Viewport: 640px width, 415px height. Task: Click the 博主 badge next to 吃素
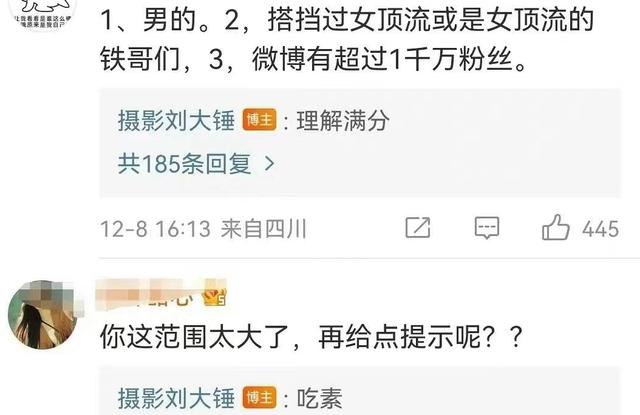coord(259,397)
